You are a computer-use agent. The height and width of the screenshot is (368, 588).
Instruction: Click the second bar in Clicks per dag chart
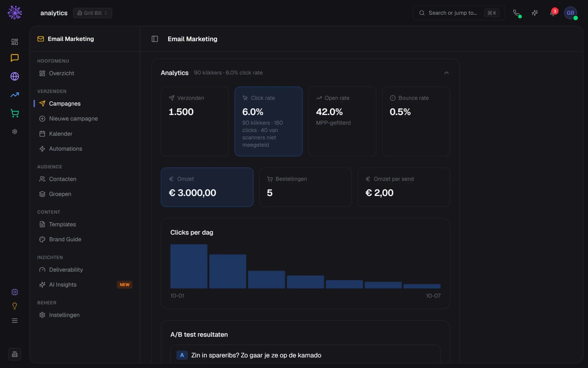tap(228, 271)
